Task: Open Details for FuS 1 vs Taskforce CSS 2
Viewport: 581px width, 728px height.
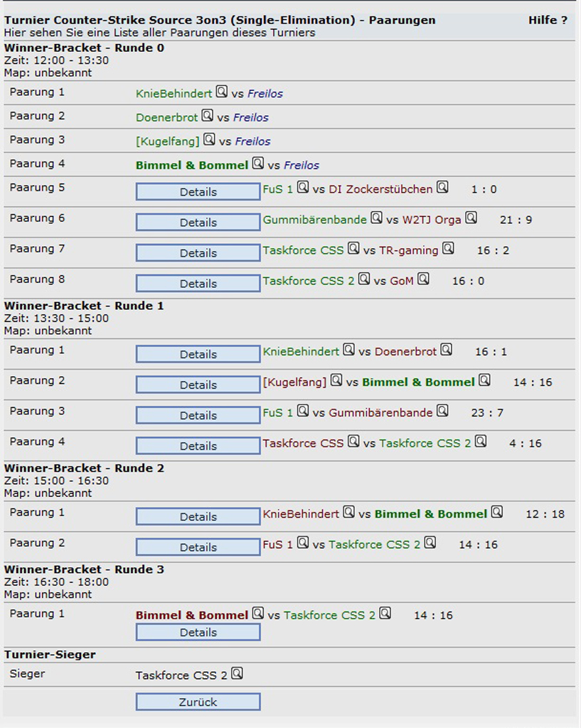Action: coord(198,547)
